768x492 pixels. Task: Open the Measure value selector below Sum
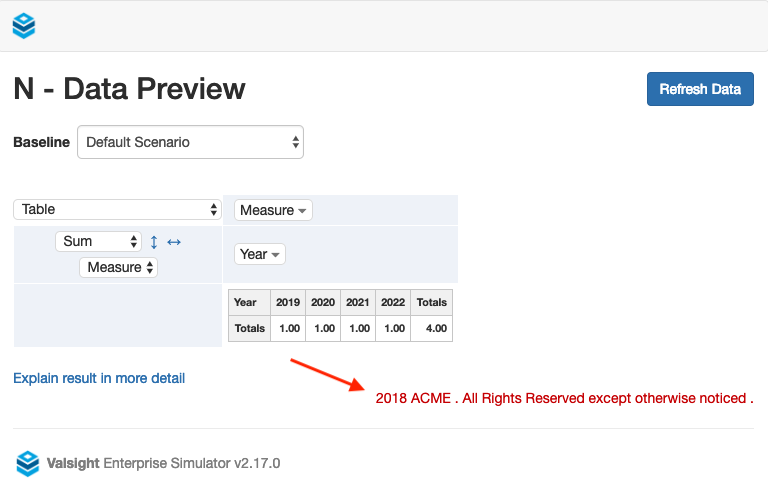pyautogui.click(x=119, y=267)
